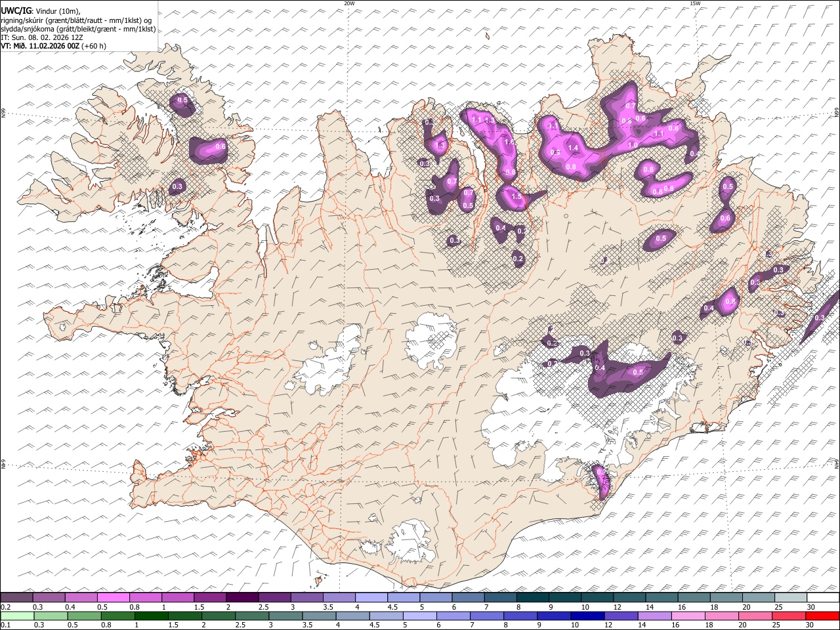Viewport: 840px width, 630px height.
Task: Click the "30" label in upper legend
Action: (x=811, y=607)
